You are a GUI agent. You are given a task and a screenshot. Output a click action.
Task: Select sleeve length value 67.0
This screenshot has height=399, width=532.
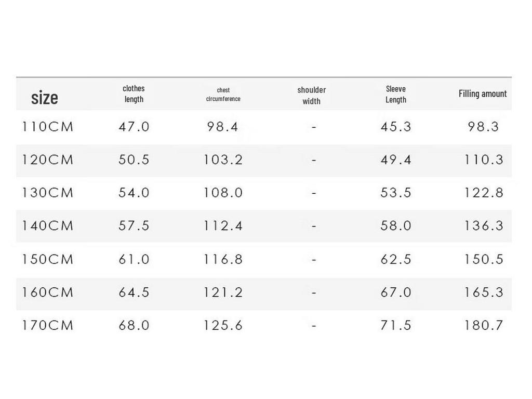pyautogui.click(x=396, y=292)
